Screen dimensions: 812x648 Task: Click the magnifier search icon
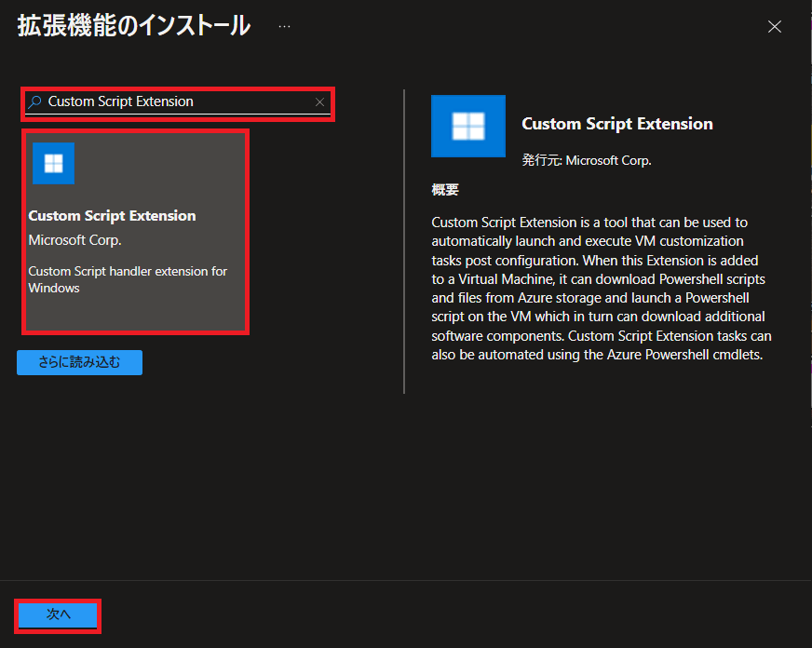click(x=34, y=102)
